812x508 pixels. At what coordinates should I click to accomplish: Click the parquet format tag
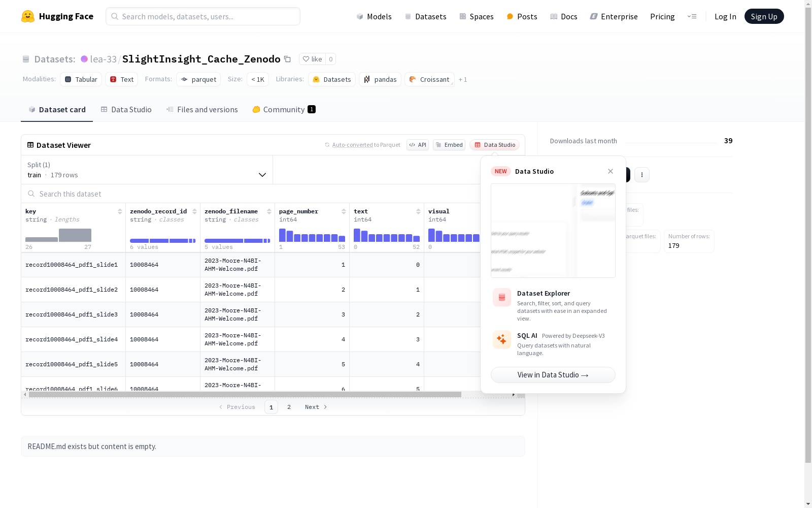click(x=198, y=79)
